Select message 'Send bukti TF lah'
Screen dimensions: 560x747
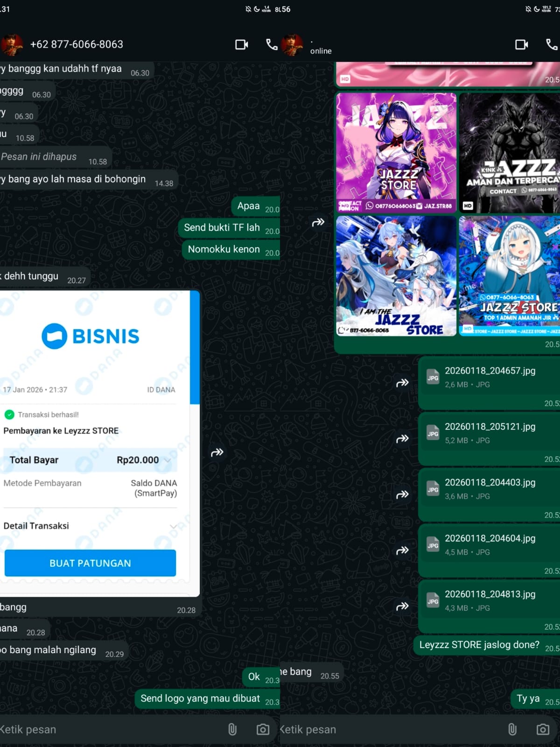pos(229,228)
